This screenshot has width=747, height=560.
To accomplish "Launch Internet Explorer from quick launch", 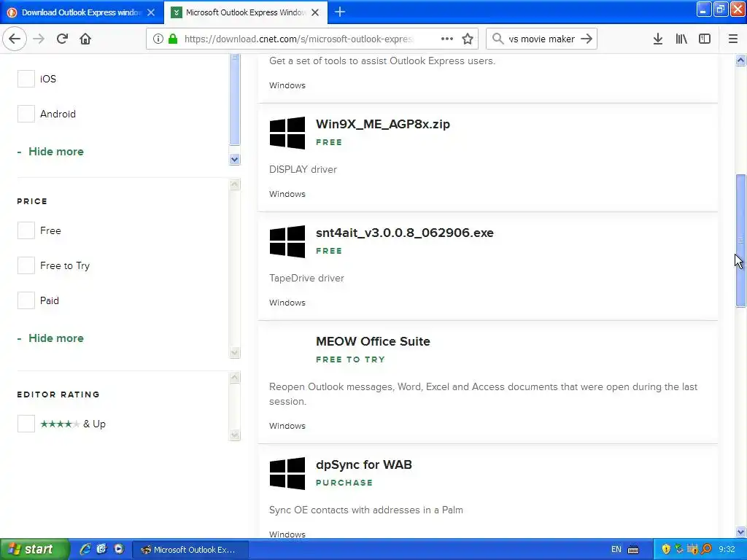I will pos(85,549).
